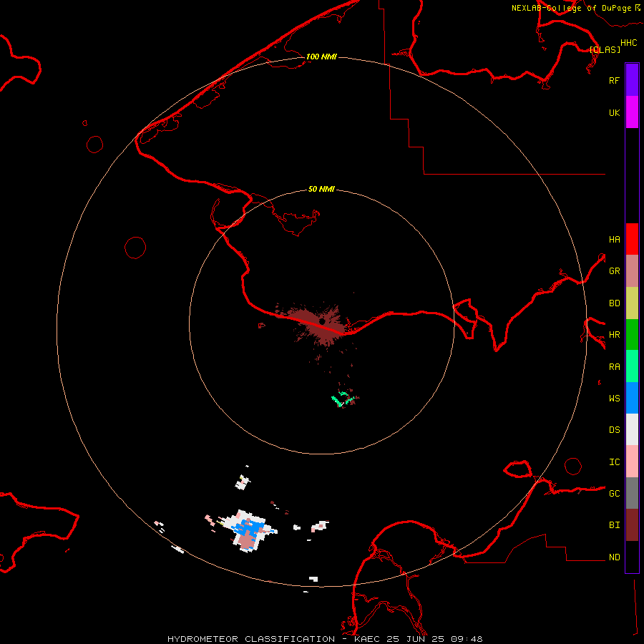Click the BI brown legend swatch
Viewport: 644px width, 644px height.
click(x=632, y=525)
